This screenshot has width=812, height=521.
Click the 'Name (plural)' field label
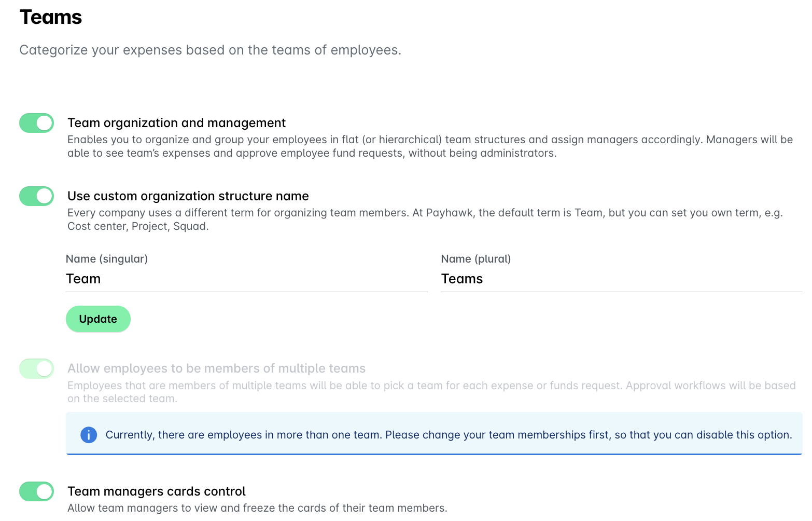[476, 259]
